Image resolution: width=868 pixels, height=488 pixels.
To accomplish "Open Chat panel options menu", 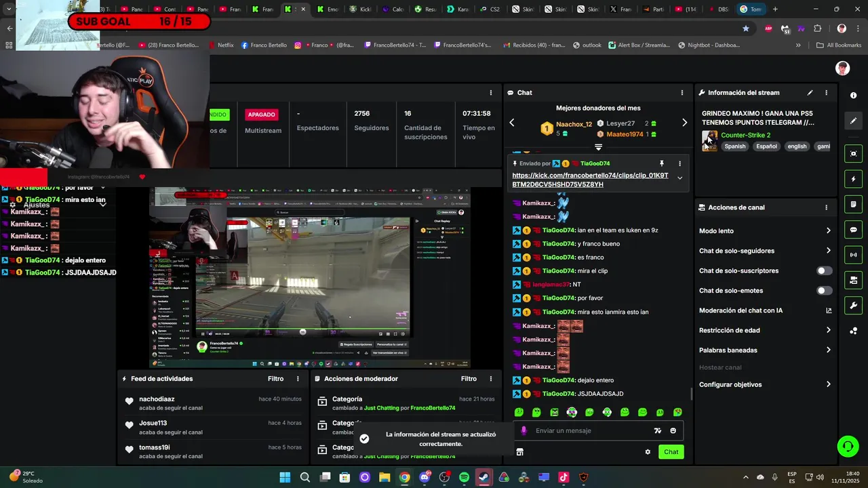I will click(682, 93).
